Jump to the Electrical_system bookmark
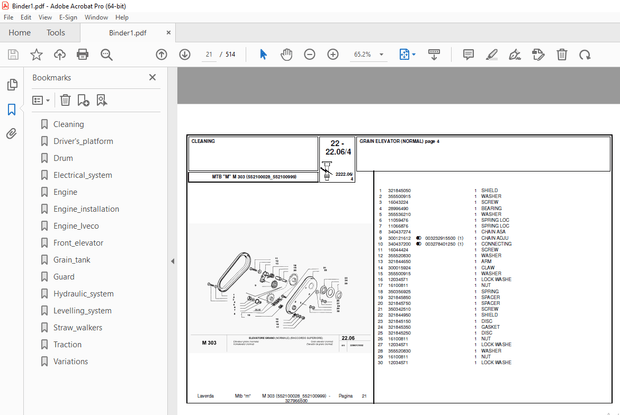The image size is (620, 415). (83, 175)
